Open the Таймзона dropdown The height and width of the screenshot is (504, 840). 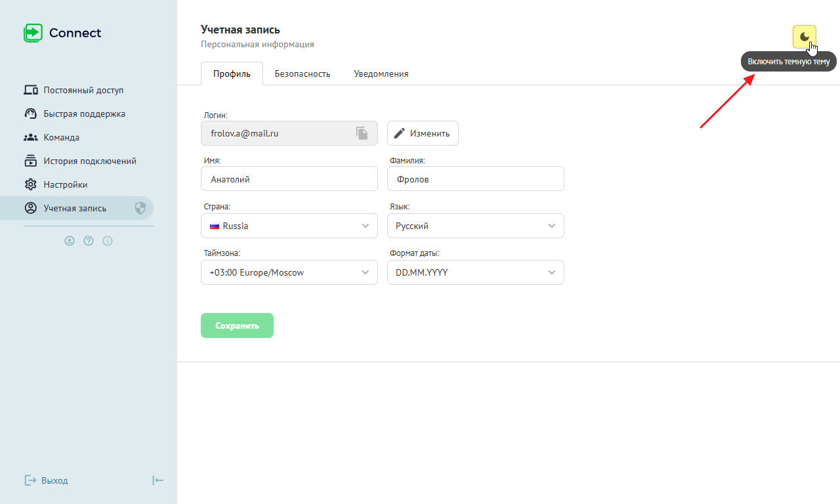pyautogui.click(x=289, y=272)
